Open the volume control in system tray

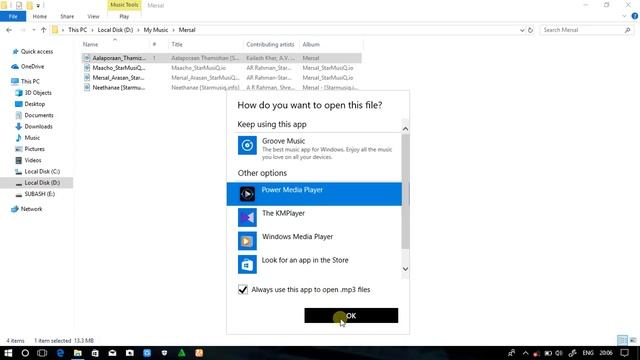(559, 353)
